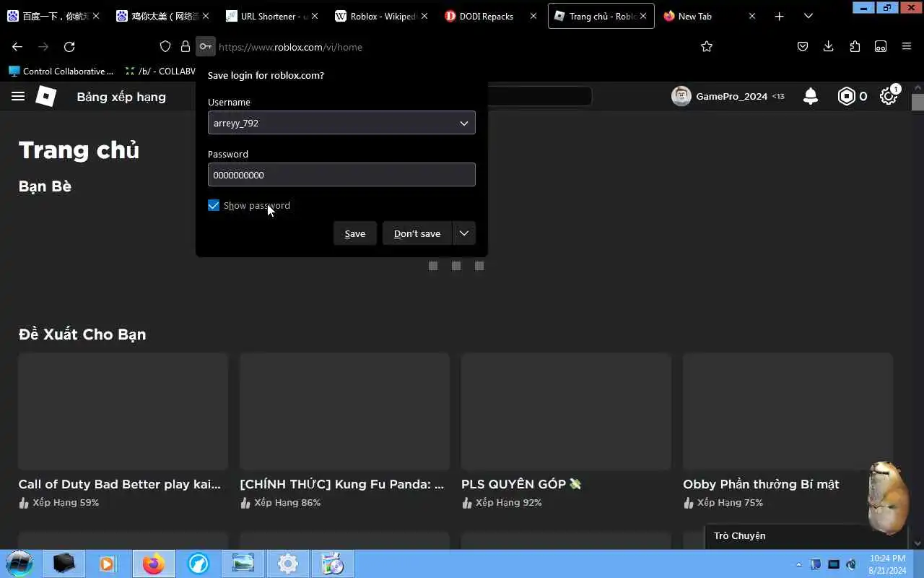The height and width of the screenshot is (578, 924).
Task: Click the Đề Xuất Cho Bạn heading
Action: click(82, 335)
